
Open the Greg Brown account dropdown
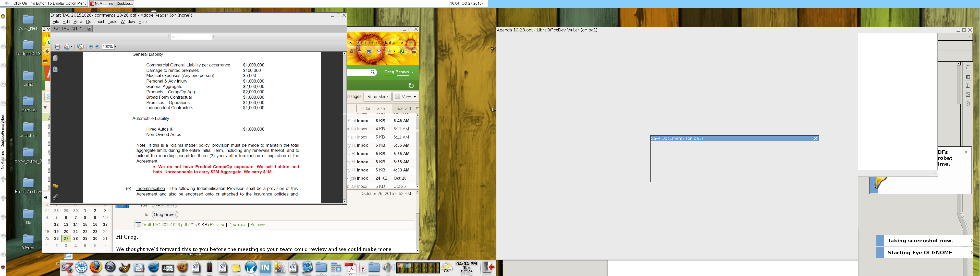click(399, 72)
